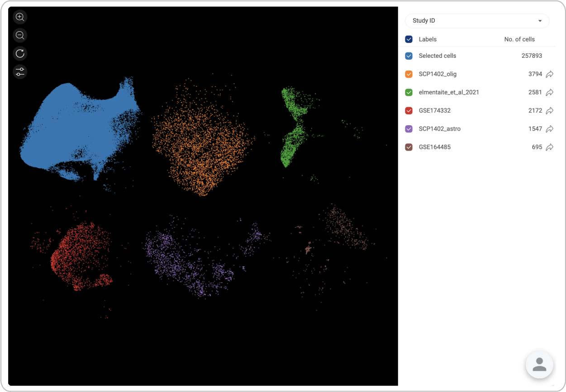Click the elmentaite_et_al_2021 label text

coord(448,92)
